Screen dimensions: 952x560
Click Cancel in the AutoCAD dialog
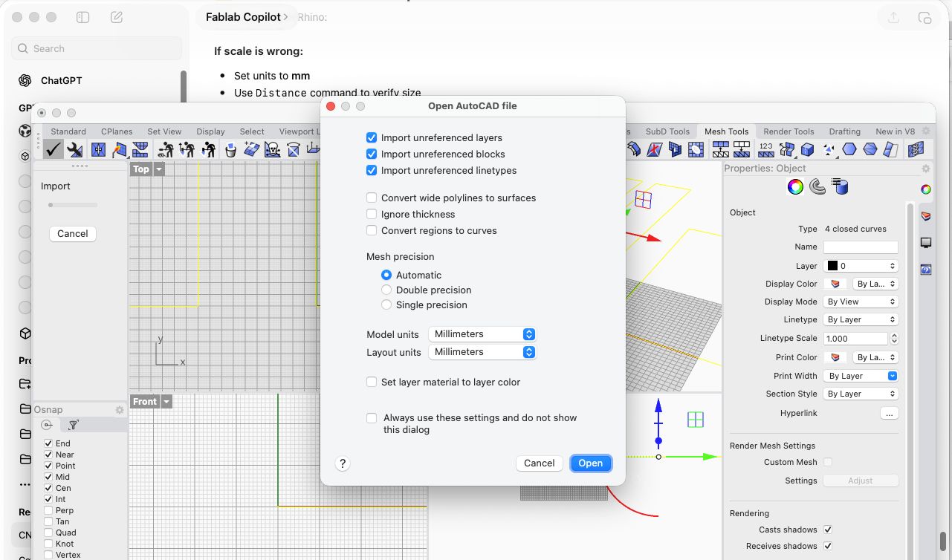tap(539, 463)
